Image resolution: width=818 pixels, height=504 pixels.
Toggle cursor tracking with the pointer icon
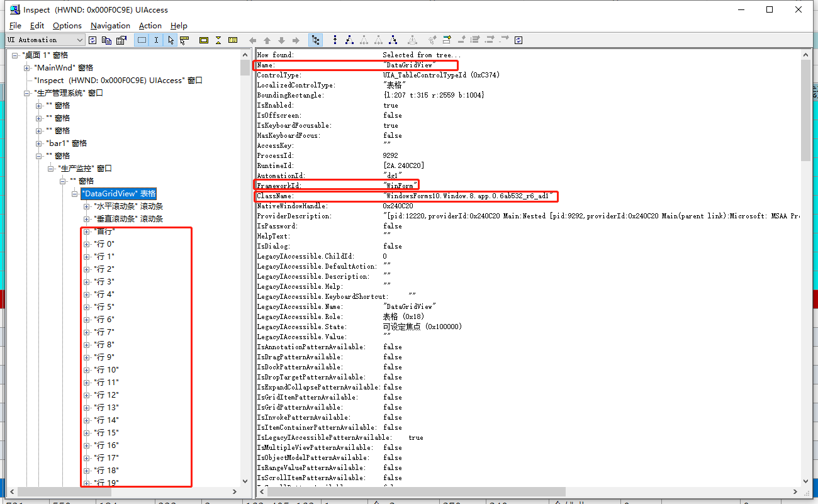coord(170,40)
